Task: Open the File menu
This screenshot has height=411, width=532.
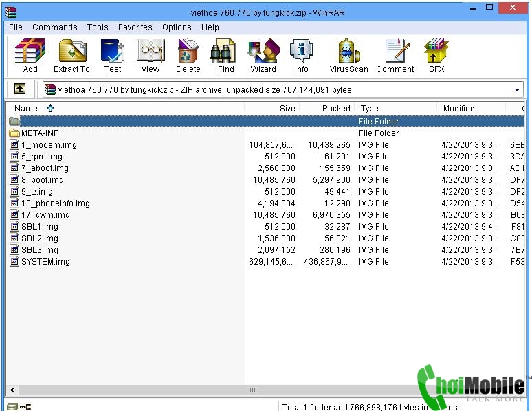Action: (x=16, y=27)
